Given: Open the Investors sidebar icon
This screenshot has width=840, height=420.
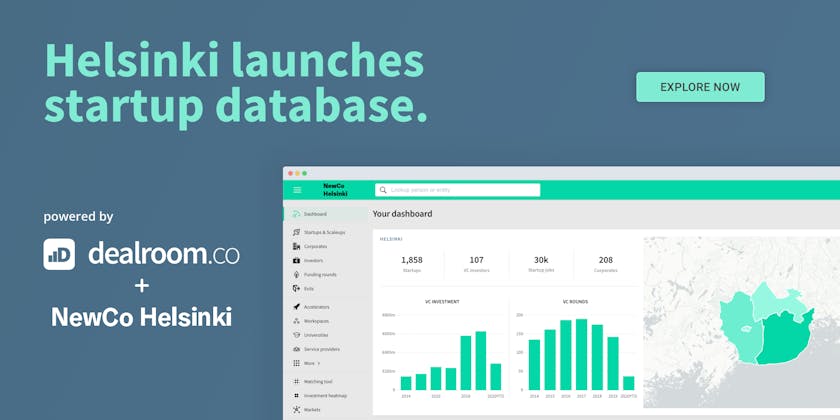Looking at the screenshot, I should point(296,260).
